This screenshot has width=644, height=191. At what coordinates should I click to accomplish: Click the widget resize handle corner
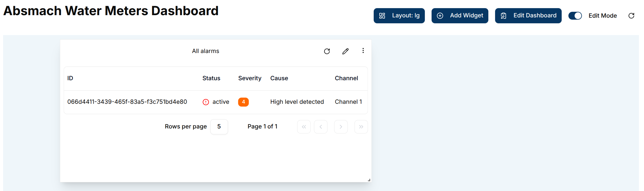point(369,180)
